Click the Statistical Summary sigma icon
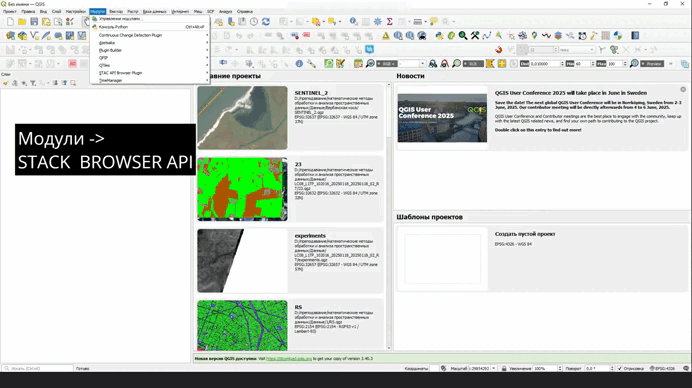692x388 pixels. pyautogui.click(x=390, y=22)
